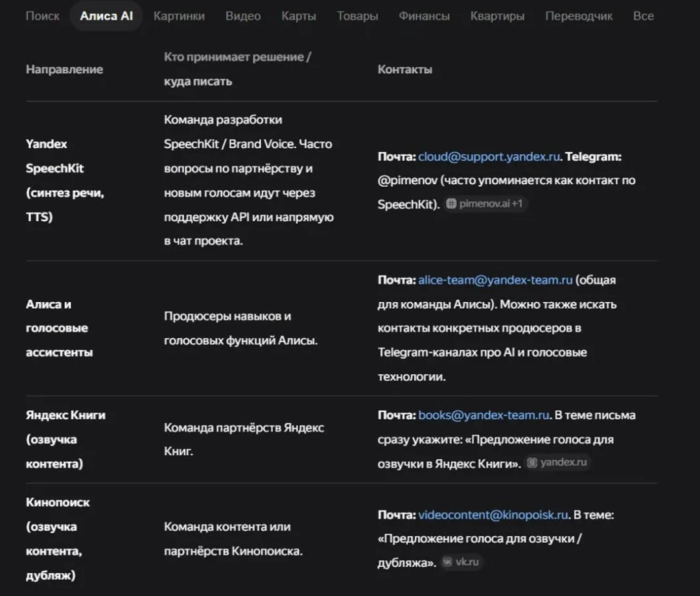Click the Направление column header

point(64,69)
